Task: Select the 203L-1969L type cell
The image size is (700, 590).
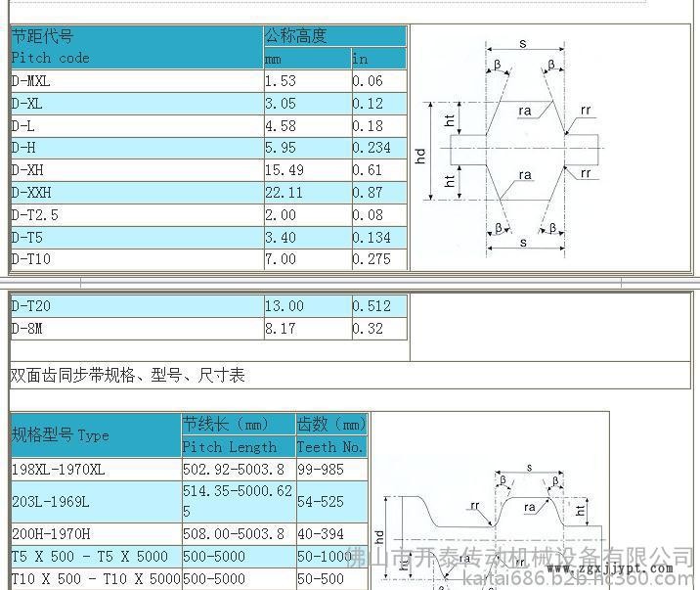Action: click(x=96, y=502)
